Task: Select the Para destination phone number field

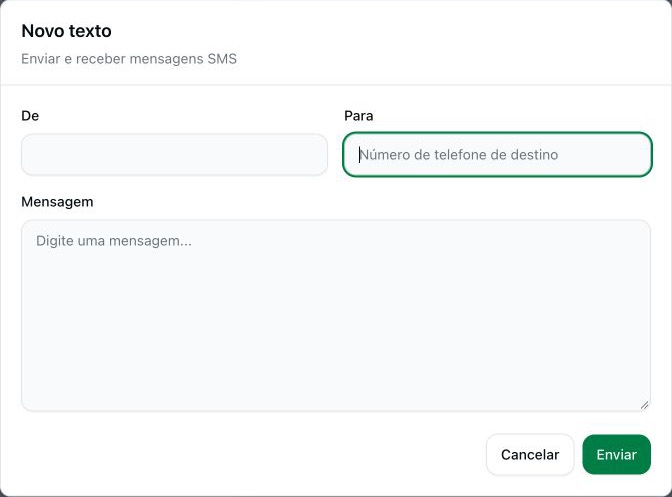Action: tap(497, 155)
